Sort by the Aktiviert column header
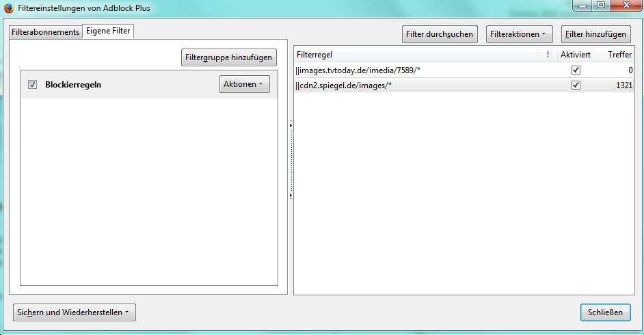Image resolution: width=644 pixels, height=335 pixels. pyautogui.click(x=576, y=54)
